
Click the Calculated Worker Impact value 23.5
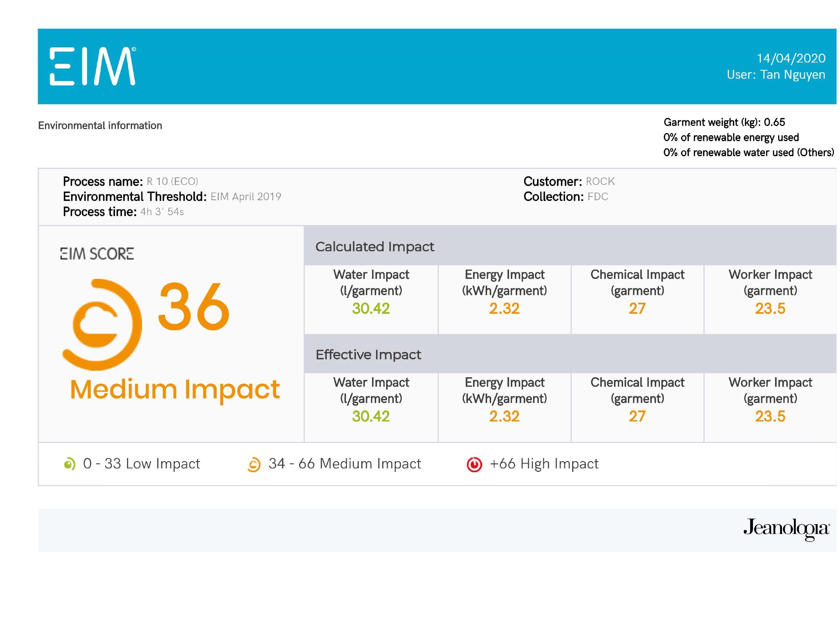pos(770,309)
